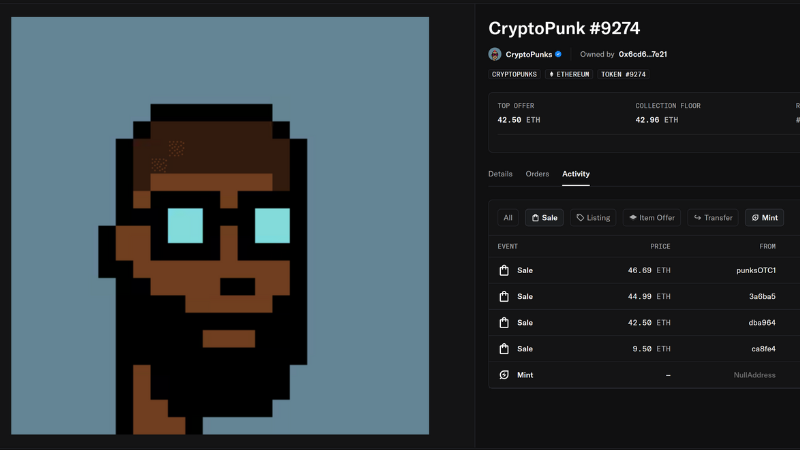This screenshot has height=450, width=800.
Task: Click the TOKEN #9274 tag
Action: tap(623, 74)
